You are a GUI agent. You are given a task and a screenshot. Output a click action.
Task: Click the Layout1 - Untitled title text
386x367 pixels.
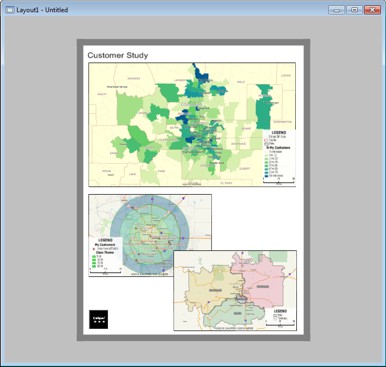pos(42,10)
